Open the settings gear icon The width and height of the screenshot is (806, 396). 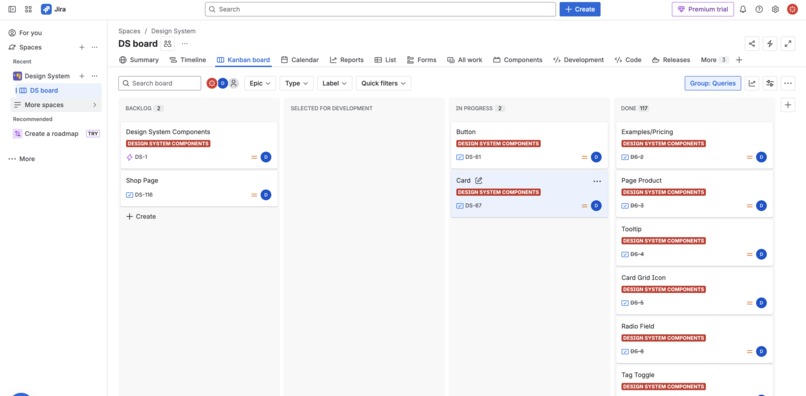(x=776, y=9)
